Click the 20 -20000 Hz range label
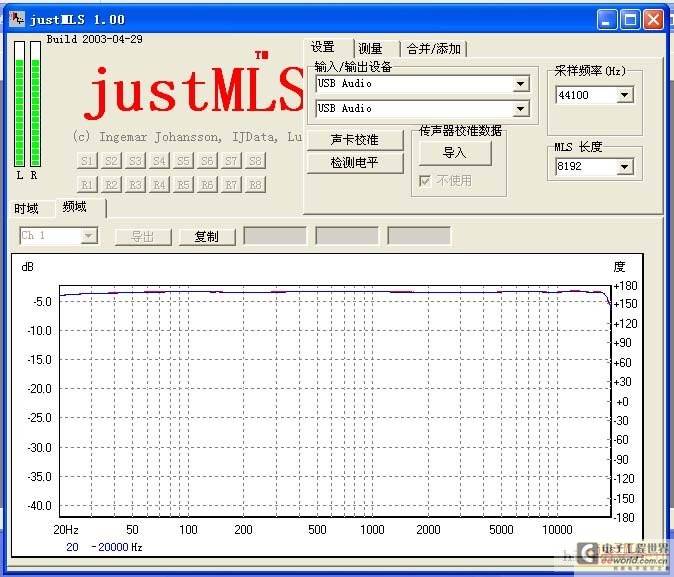674x577 pixels. point(104,547)
